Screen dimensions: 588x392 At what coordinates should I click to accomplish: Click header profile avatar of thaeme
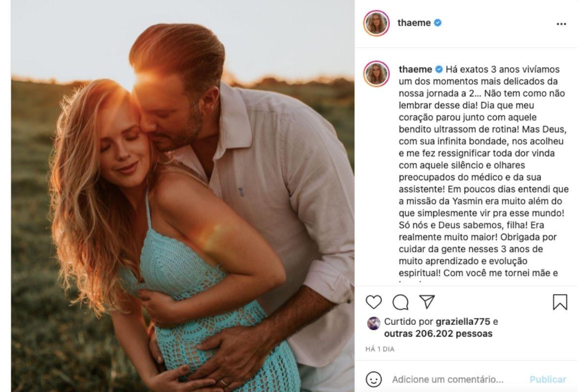click(376, 23)
